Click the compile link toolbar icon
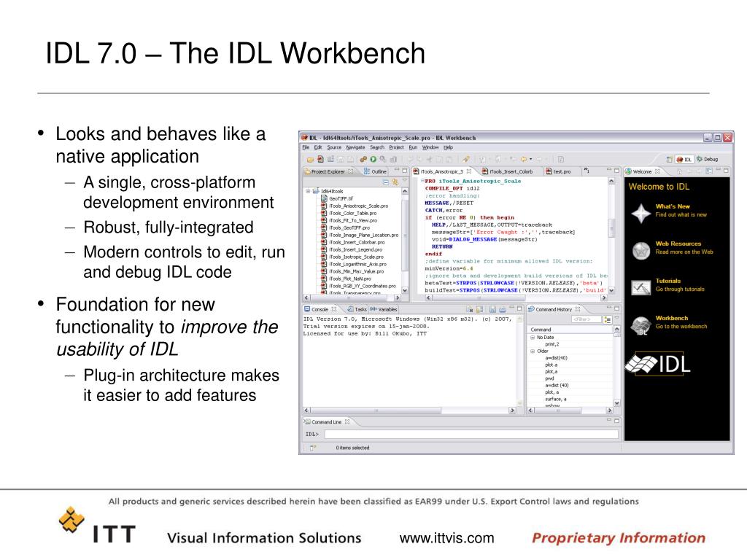The width and height of the screenshot is (747, 560). pyautogui.click(x=363, y=159)
